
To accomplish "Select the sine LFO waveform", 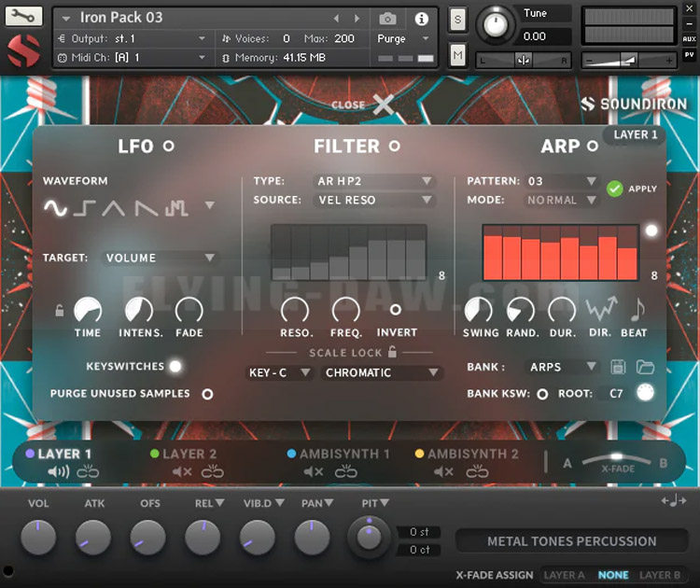I will [x=55, y=208].
